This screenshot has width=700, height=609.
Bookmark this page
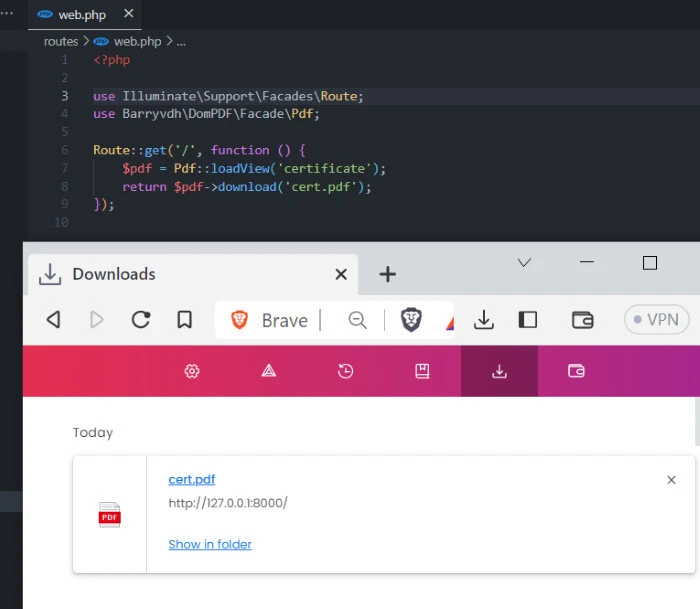[x=184, y=320]
